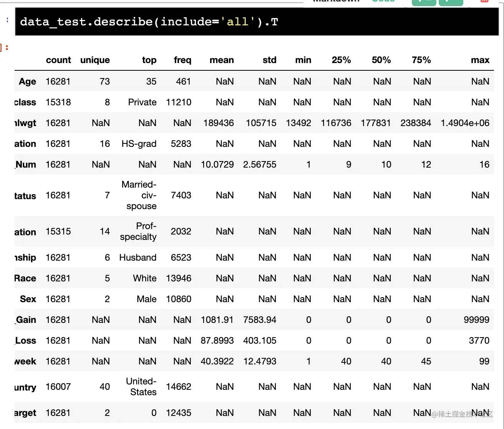Image resolution: width=504 pixels, height=429 pixels.
Task: Click the max value 99999
Action: [x=477, y=320]
